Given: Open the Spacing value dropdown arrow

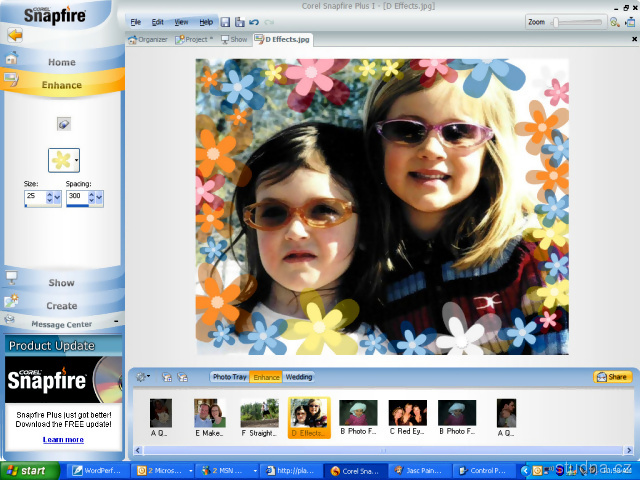Looking at the screenshot, I should click(98, 199).
